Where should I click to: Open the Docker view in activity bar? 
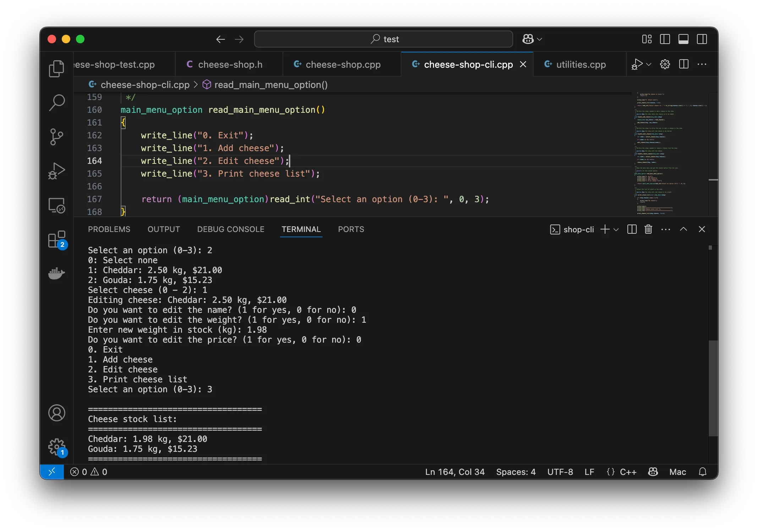(x=56, y=273)
